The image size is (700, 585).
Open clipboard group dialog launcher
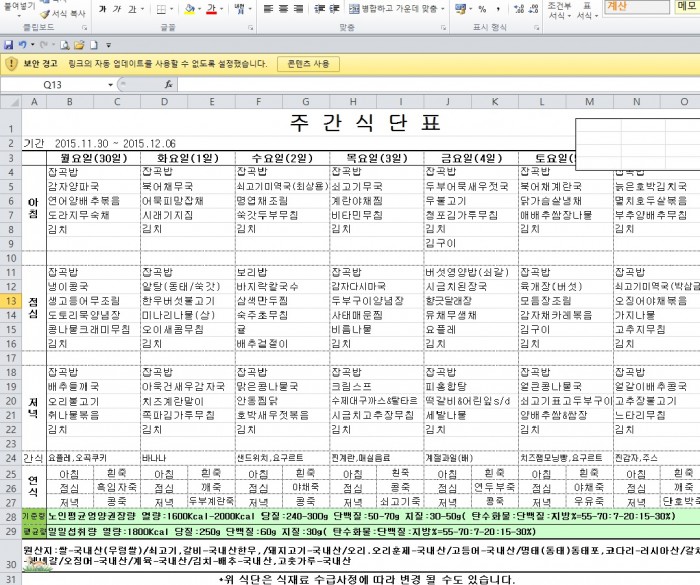(84, 28)
